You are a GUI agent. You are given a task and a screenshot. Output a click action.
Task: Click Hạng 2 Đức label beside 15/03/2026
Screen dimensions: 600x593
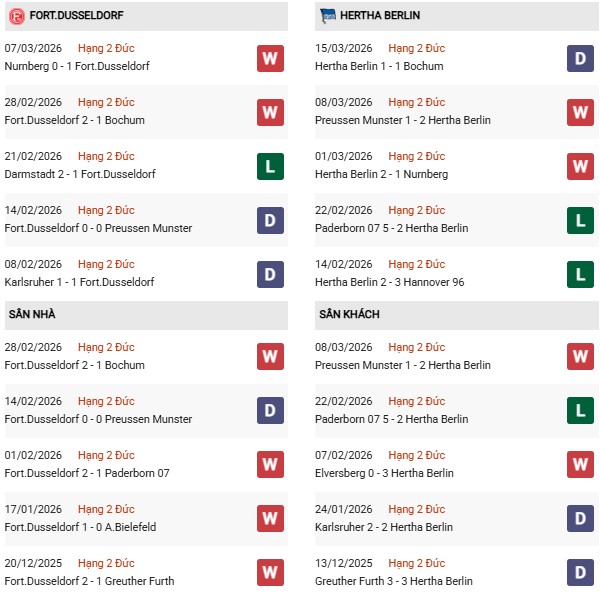[416, 48]
